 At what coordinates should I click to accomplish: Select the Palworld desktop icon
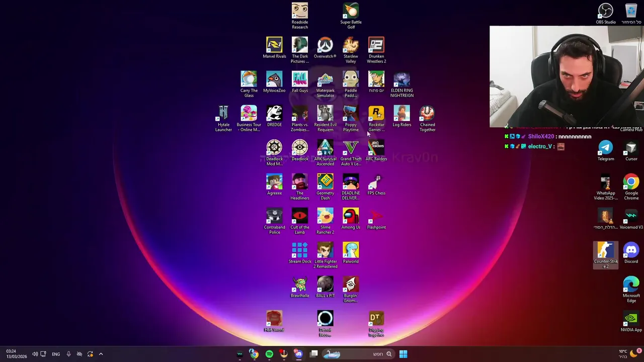[x=351, y=253]
